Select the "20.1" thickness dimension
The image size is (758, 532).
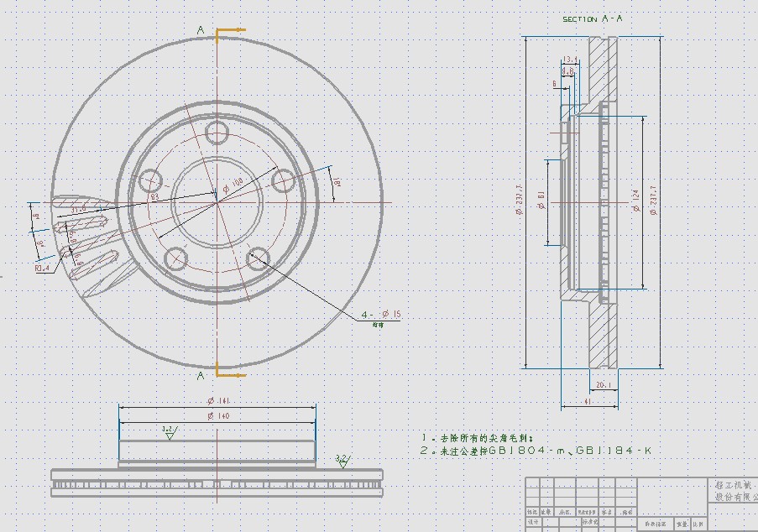[604, 385]
